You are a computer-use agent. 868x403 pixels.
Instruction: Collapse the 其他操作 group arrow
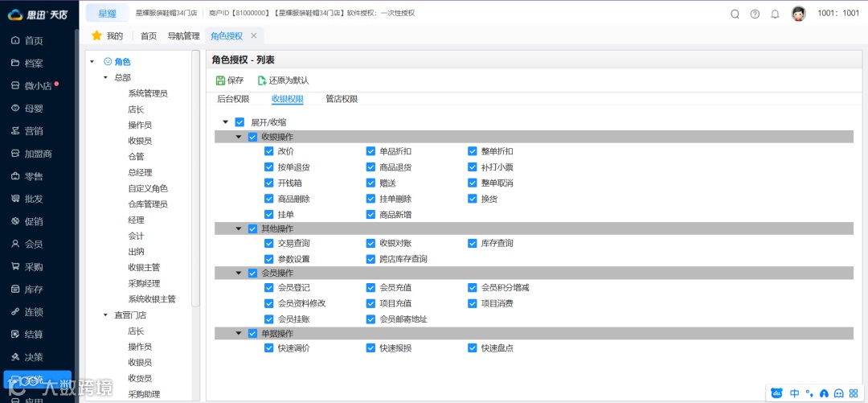[x=239, y=228]
